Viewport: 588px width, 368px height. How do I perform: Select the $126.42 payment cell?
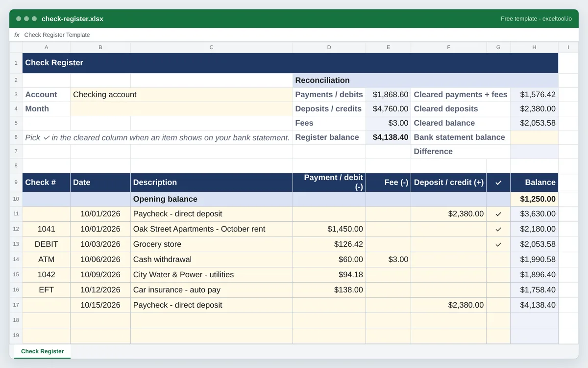click(329, 244)
